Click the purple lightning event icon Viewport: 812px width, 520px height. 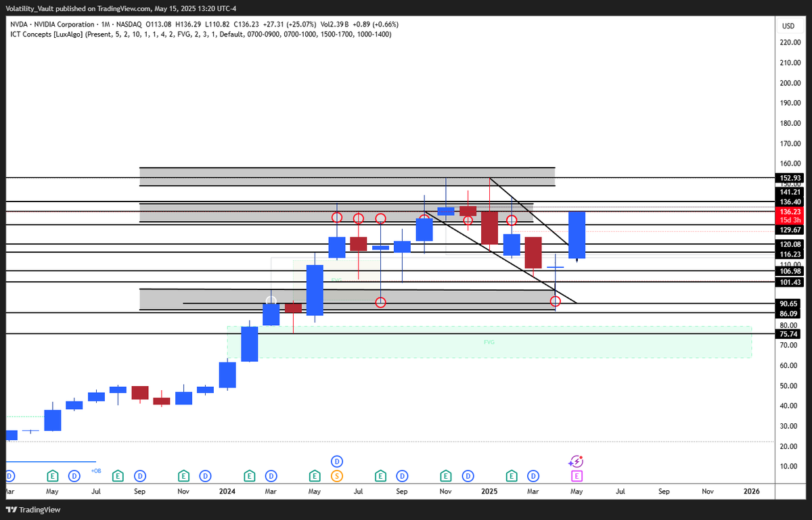(x=575, y=461)
